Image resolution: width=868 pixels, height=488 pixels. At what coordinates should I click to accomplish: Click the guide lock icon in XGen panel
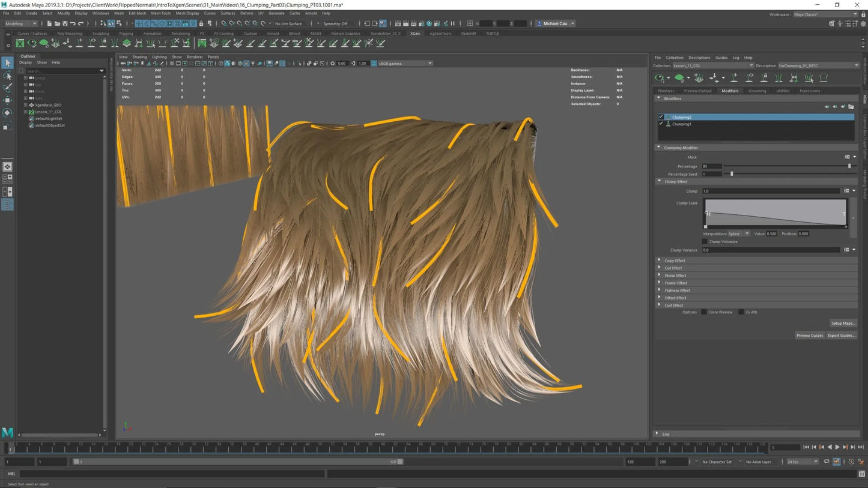(764, 78)
